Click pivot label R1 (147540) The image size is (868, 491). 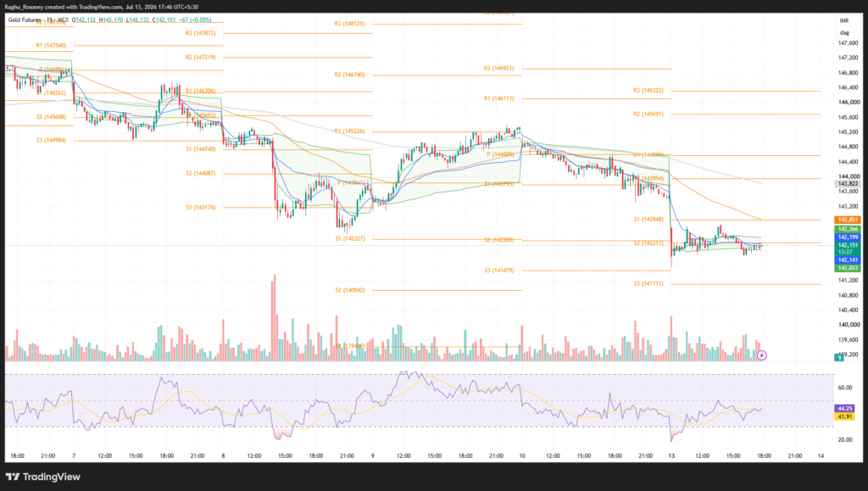click(x=51, y=46)
